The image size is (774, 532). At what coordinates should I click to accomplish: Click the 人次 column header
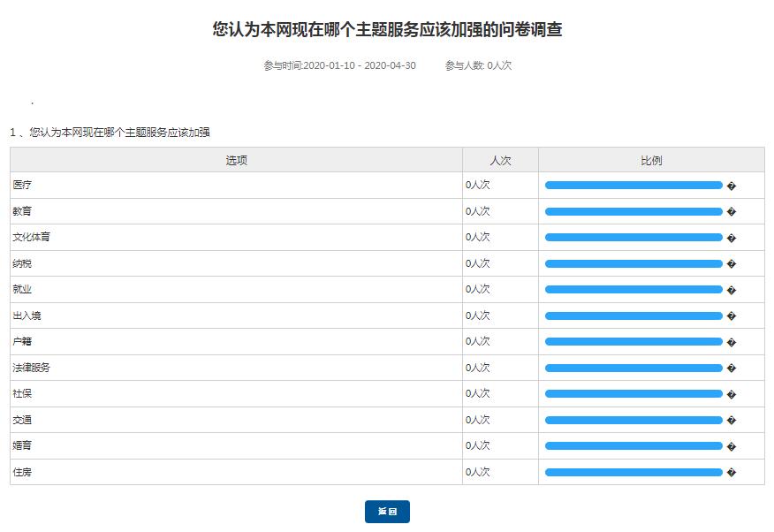click(500, 160)
